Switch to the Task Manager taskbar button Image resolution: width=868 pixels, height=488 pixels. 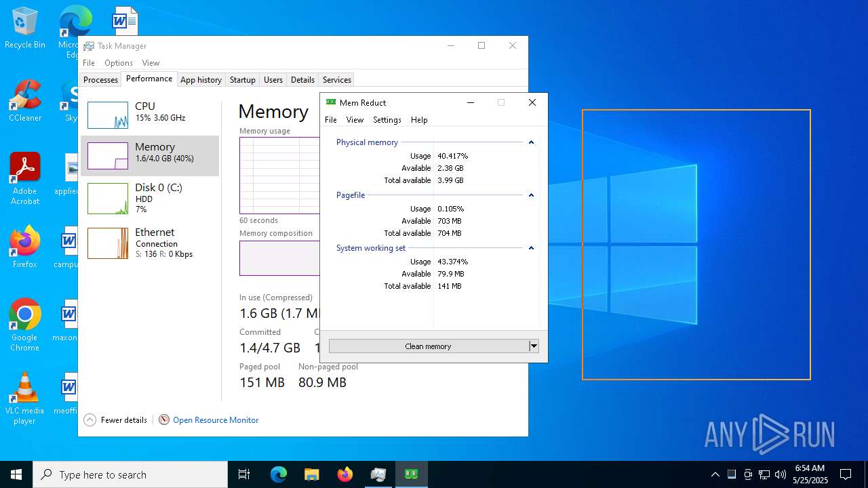[378, 474]
